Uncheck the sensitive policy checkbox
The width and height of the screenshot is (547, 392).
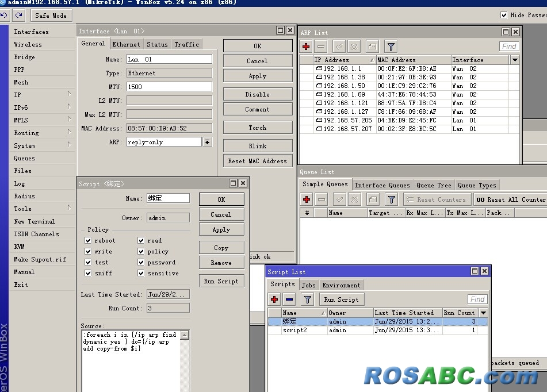point(141,273)
